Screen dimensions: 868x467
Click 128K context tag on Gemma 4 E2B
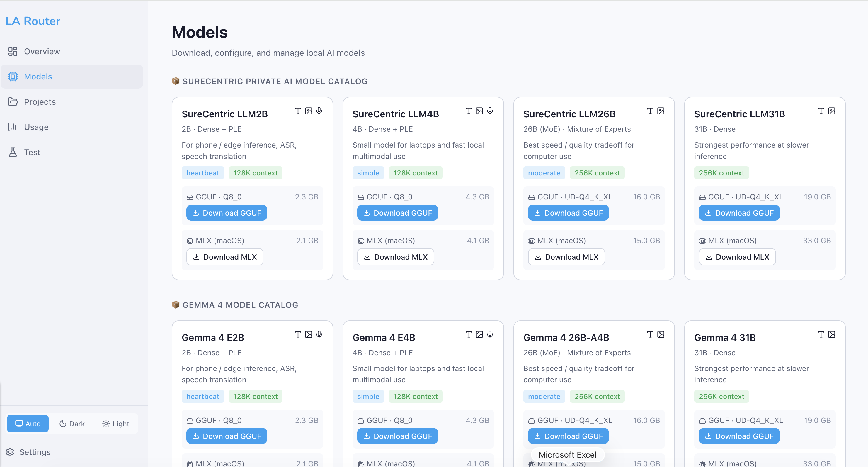coord(256,397)
